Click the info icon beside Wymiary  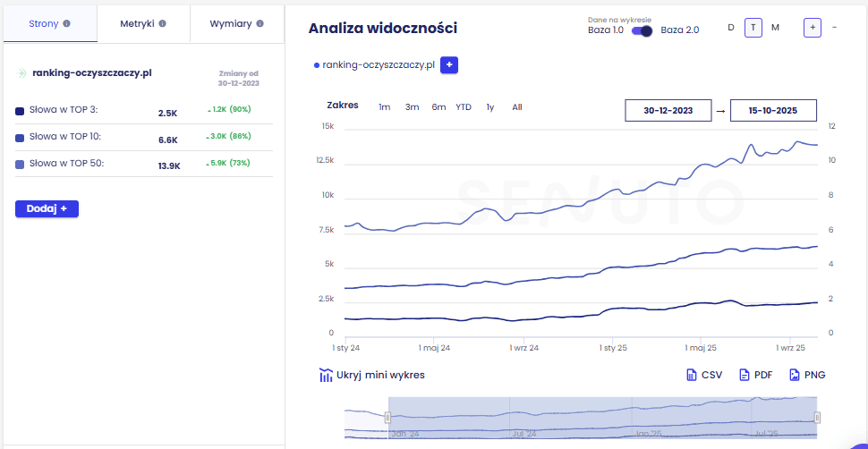point(260,23)
